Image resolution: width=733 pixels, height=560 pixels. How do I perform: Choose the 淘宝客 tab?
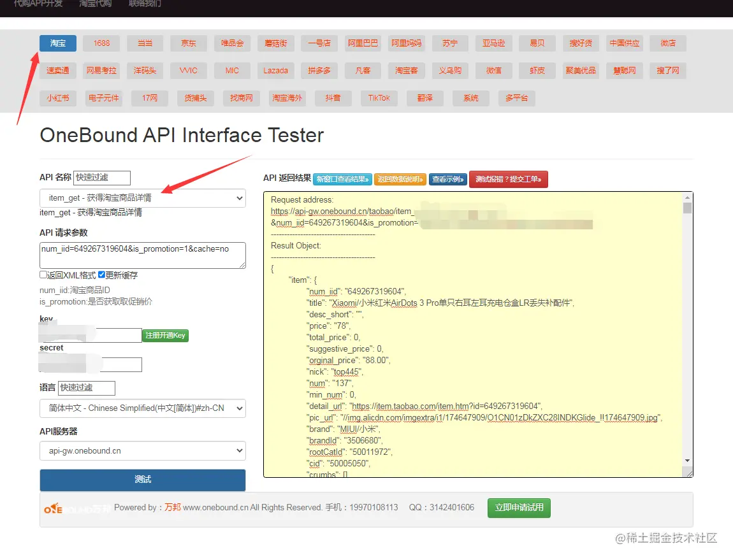[406, 71]
